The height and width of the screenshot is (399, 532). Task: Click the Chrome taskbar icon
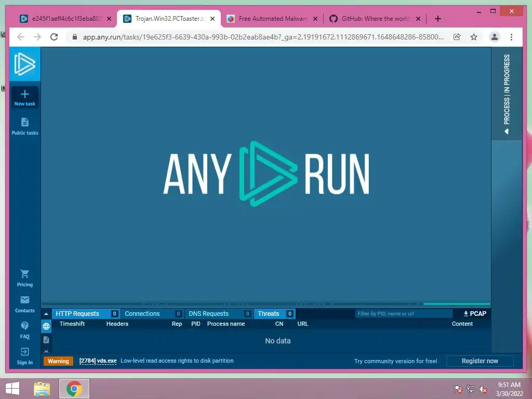[x=74, y=389]
